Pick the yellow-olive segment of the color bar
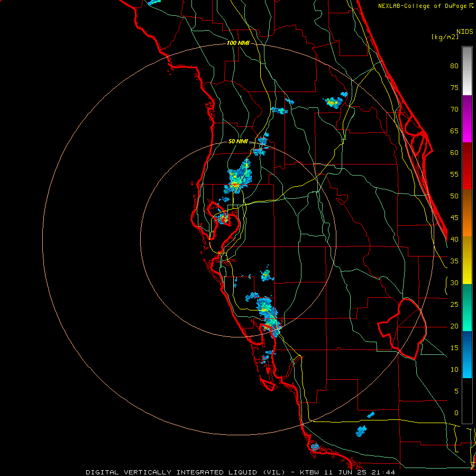 point(467,260)
